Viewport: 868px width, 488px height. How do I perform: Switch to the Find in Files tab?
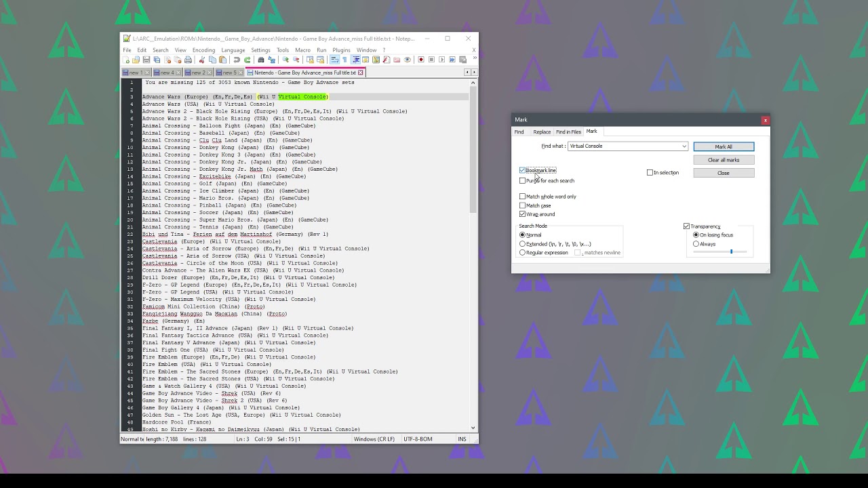568,132
